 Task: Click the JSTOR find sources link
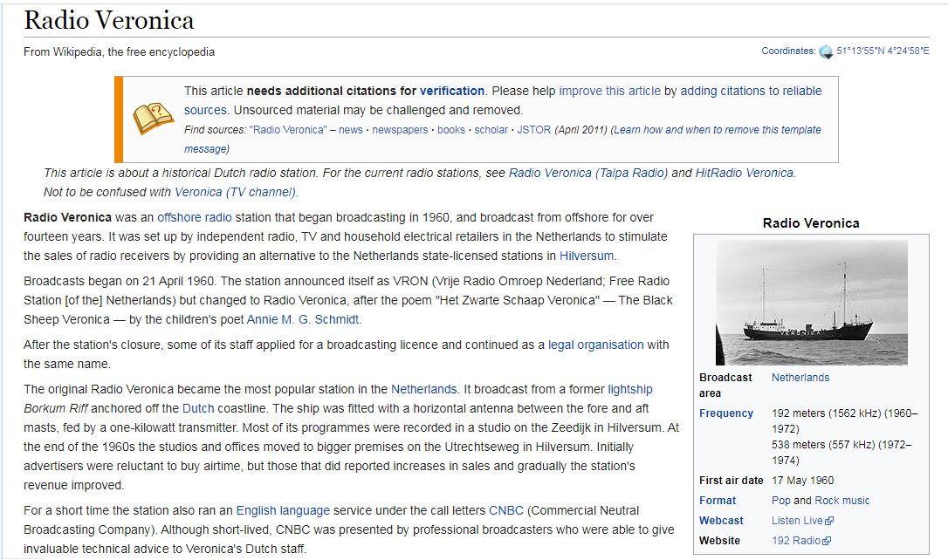pyautogui.click(x=534, y=130)
